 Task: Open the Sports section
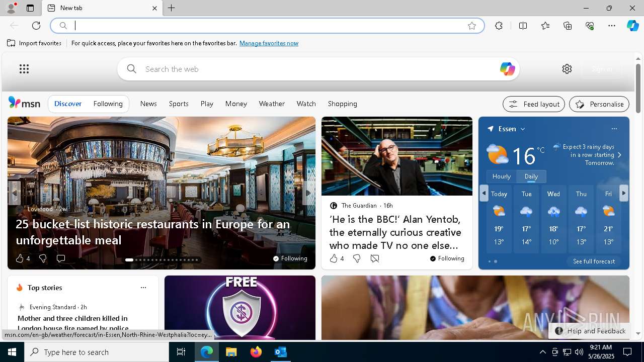tap(179, 104)
